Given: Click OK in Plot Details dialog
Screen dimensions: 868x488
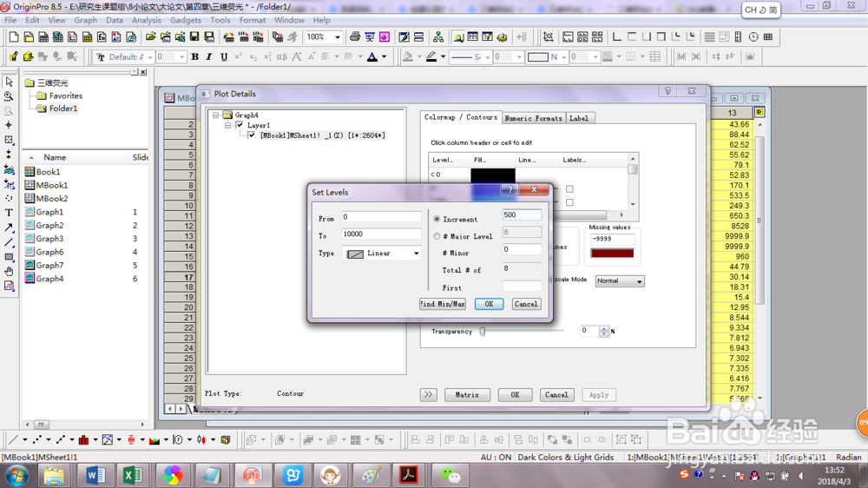Looking at the screenshot, I should [x=515, y=395].
